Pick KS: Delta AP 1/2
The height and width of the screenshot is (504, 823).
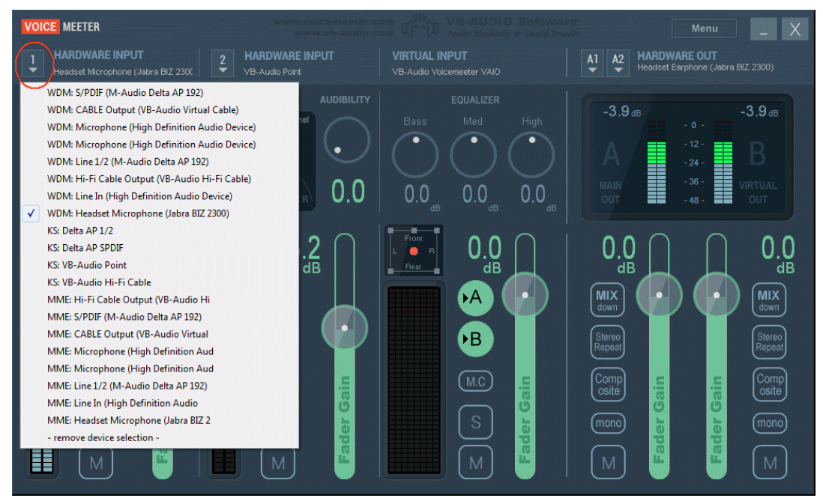click(x=160, y=231)
